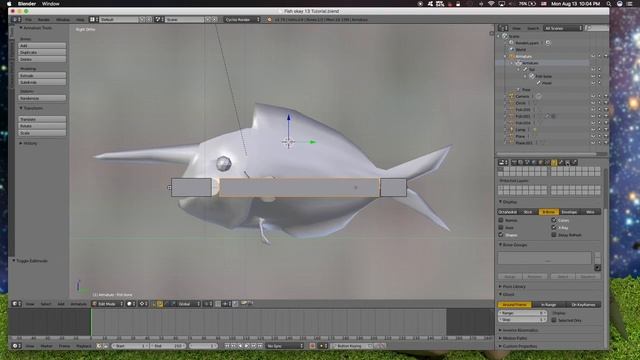
Task: Select the Octahedral armature display type
Action: click(507, 212)
